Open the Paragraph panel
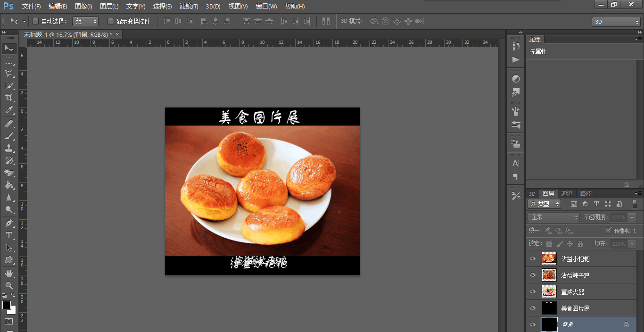 coord(515,176)
